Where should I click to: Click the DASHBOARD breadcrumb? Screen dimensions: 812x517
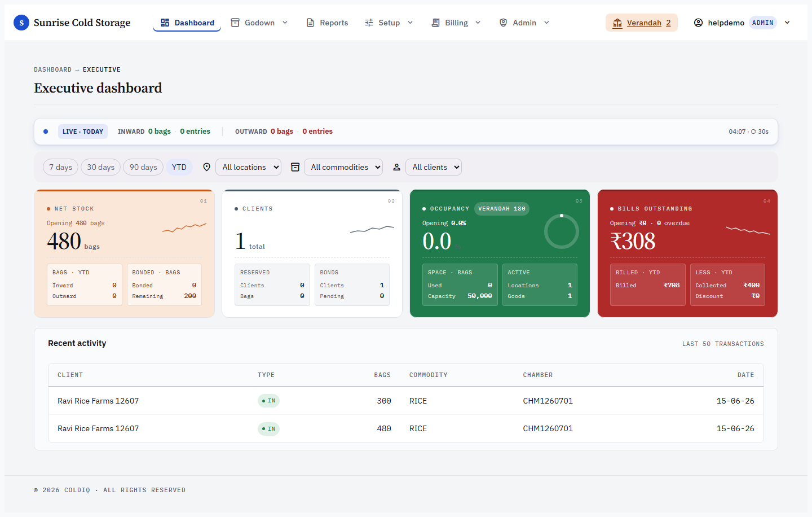tap(52, 69)
